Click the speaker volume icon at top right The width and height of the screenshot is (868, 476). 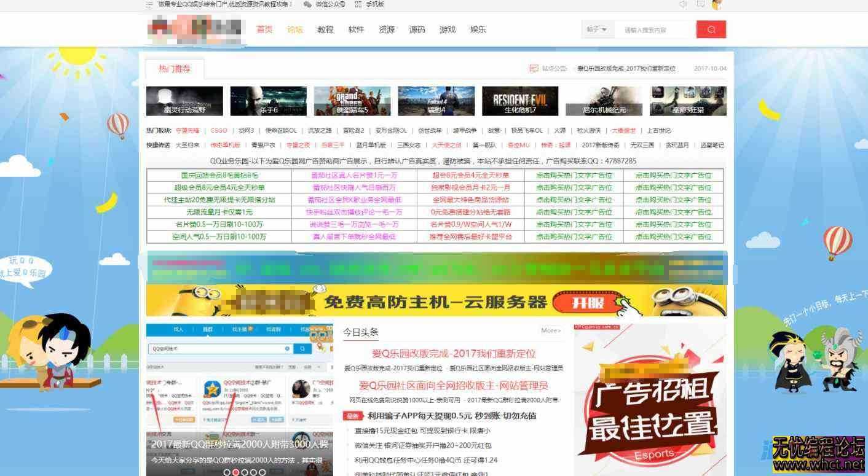[682, 5]
